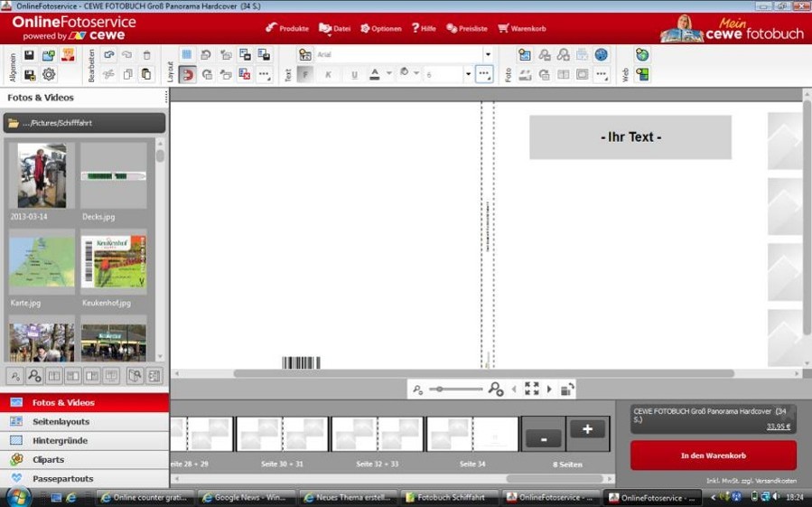Switch to the Cliparts tab

tap(84, 459)
